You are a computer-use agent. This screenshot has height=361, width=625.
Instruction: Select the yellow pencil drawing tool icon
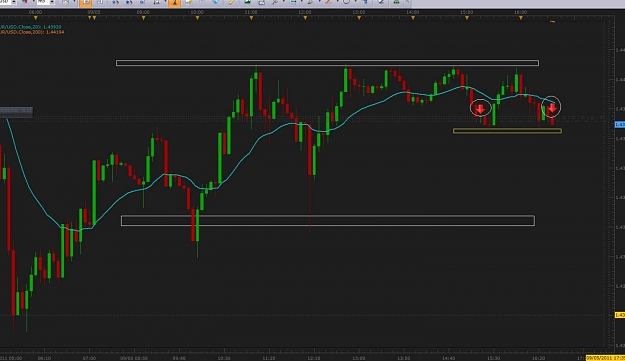[x=231, y=2]
